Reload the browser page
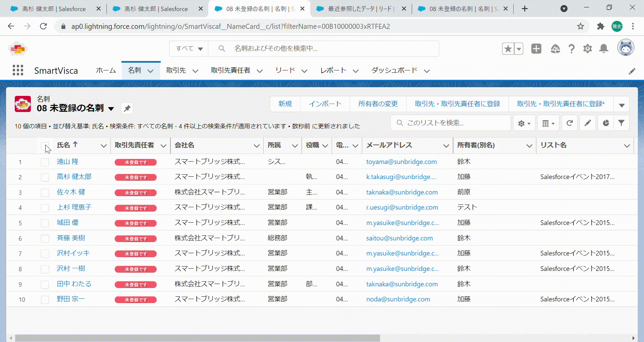 coord(43,26)
